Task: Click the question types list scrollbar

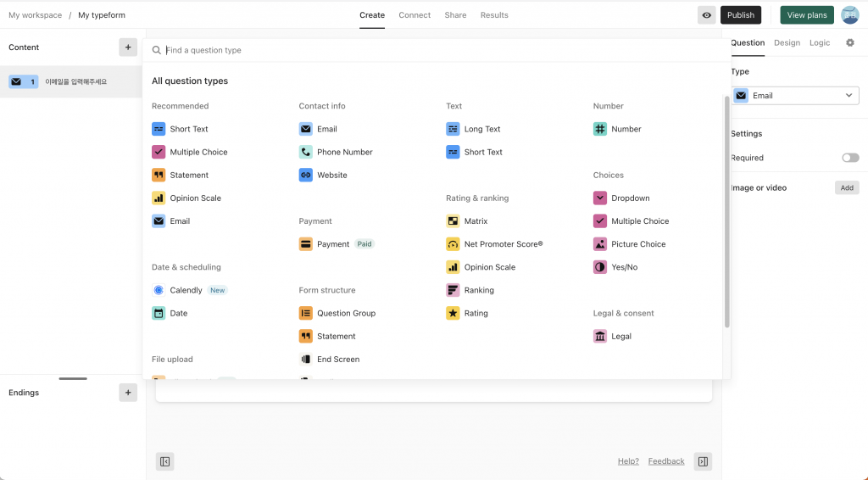Action: coord(726,211)
